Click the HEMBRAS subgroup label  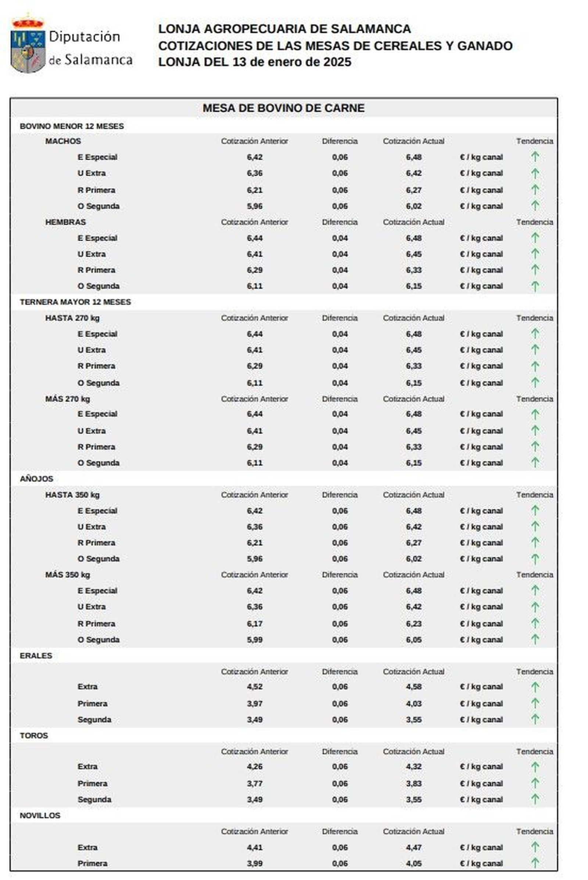[x=65, y=222]
